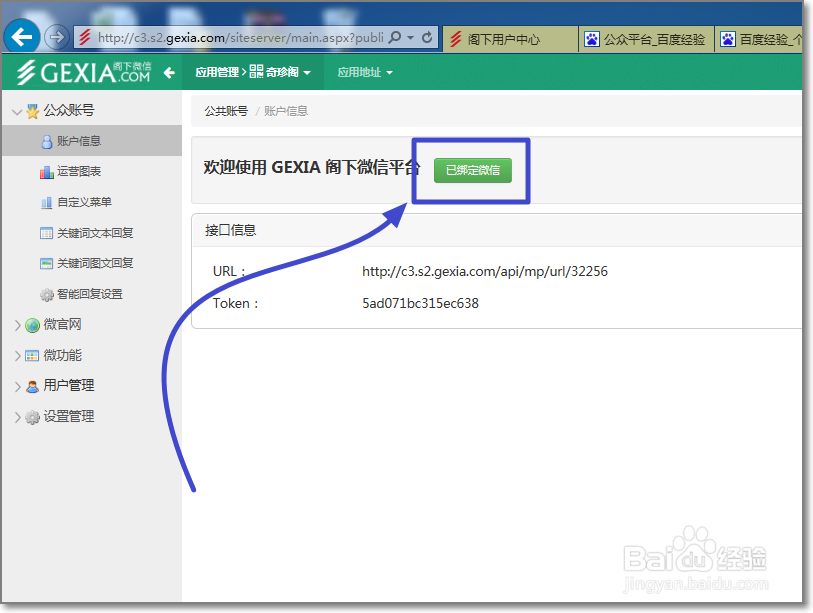This screenshot has height=613, width=813.
Task: Click the white back arrow beside the logo
Action: (x=169, y=73)
